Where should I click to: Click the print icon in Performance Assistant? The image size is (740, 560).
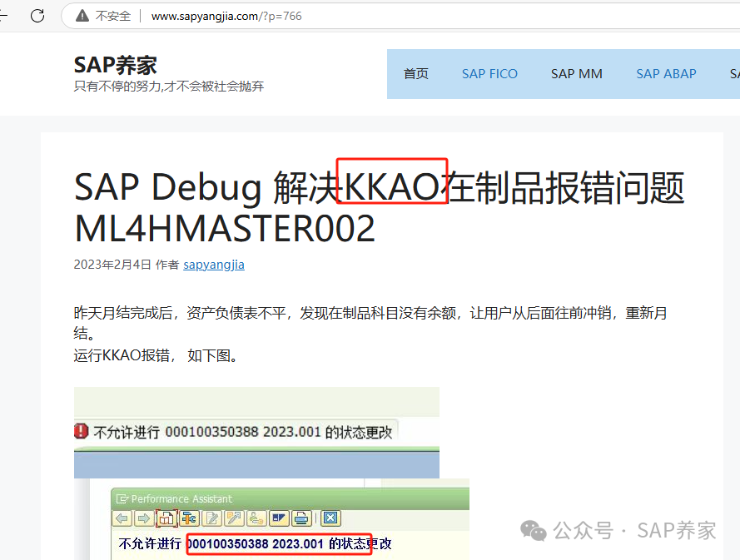point(300,518)
